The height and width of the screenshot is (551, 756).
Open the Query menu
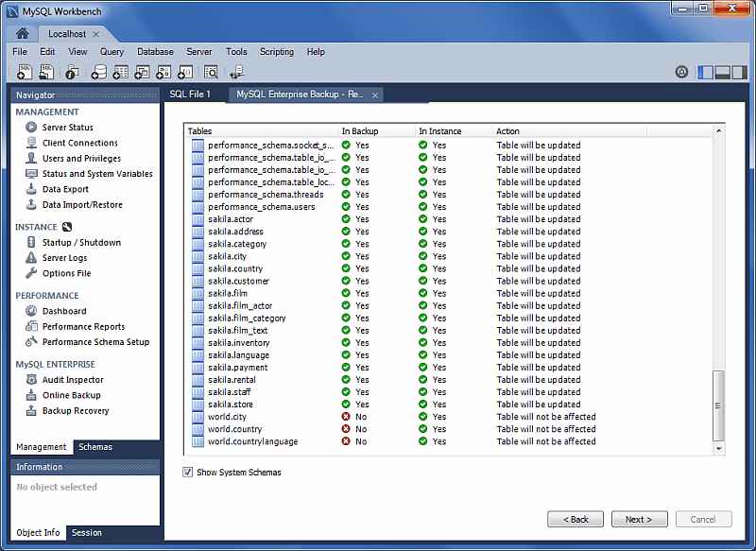112,52
